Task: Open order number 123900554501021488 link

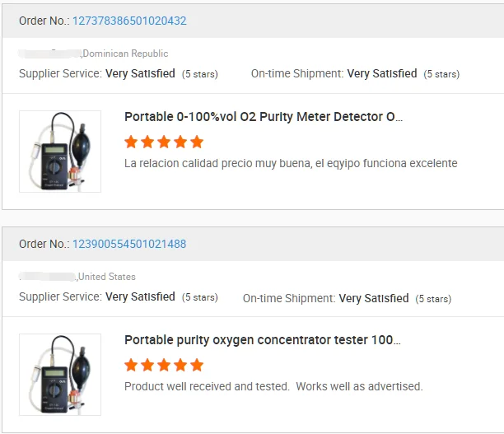Action: pyautogui.click(x=129, y=244)
